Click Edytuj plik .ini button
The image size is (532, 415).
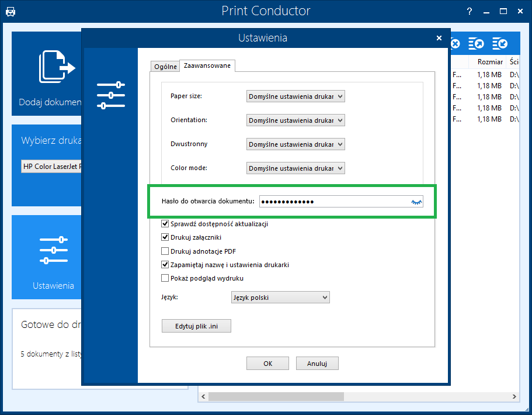coord(196,326)
